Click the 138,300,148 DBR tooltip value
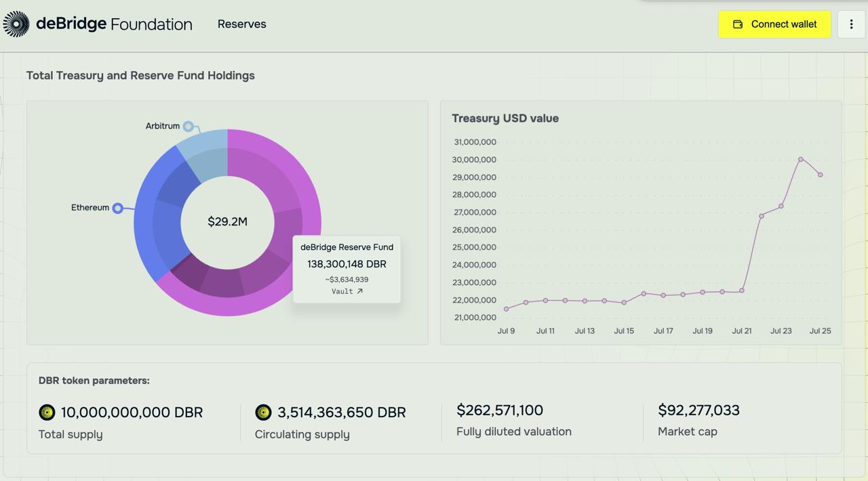The image size is (868, 481). (347, 264)
